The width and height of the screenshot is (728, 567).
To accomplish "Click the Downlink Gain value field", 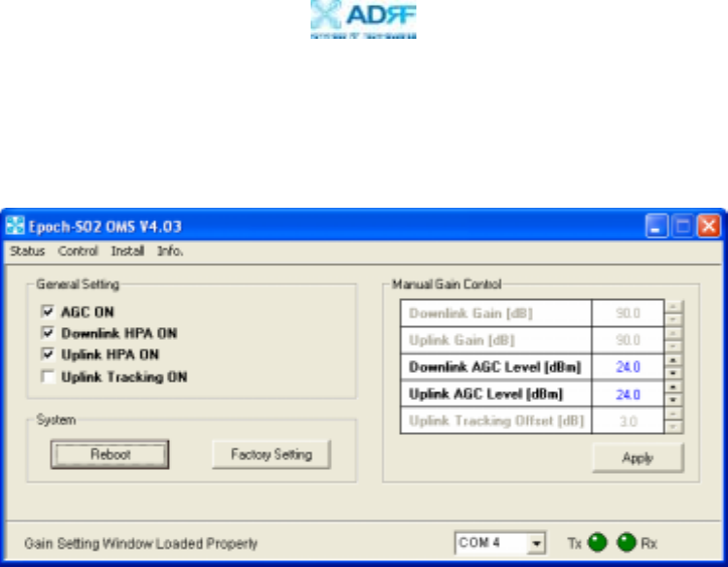I will pos(628,314).
